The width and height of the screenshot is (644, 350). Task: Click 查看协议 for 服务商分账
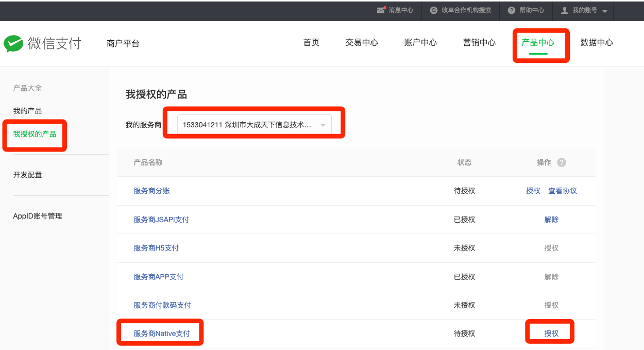[x=563, y=191]
